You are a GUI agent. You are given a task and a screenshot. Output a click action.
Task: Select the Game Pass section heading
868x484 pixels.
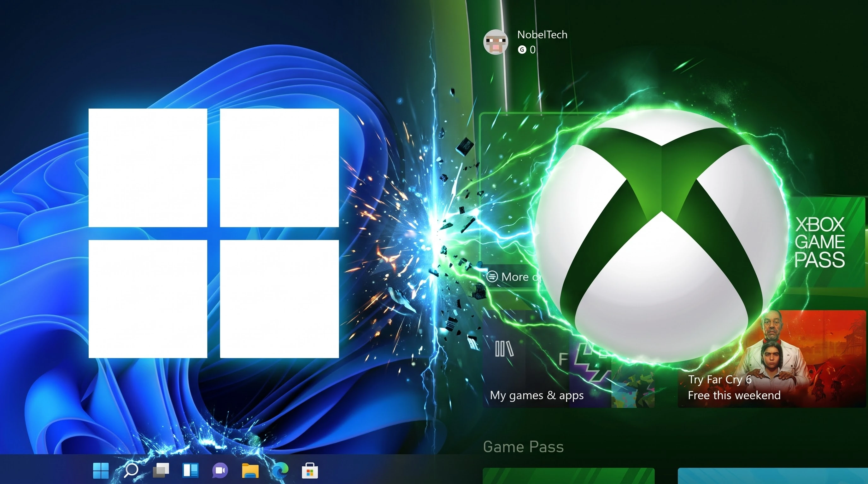[523, 447]
